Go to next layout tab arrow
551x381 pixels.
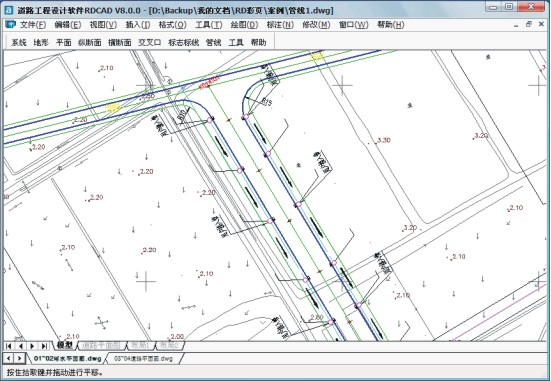[x=32, y=346]
